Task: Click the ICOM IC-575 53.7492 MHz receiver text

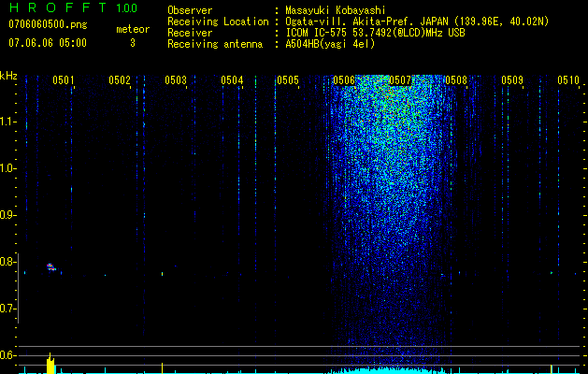Action: click(375, 33)
